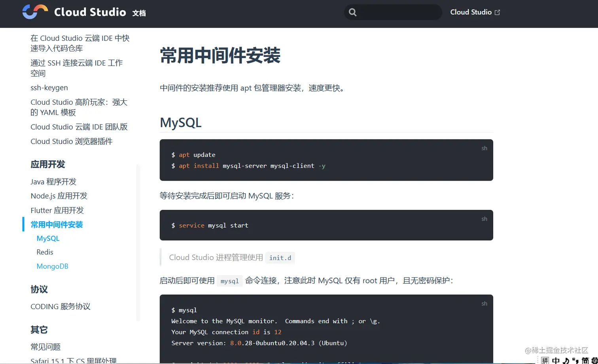Open Flutter 应用开发 page
Image resolution: width=598 pixels, height=364 pixels.
[57, 210]
